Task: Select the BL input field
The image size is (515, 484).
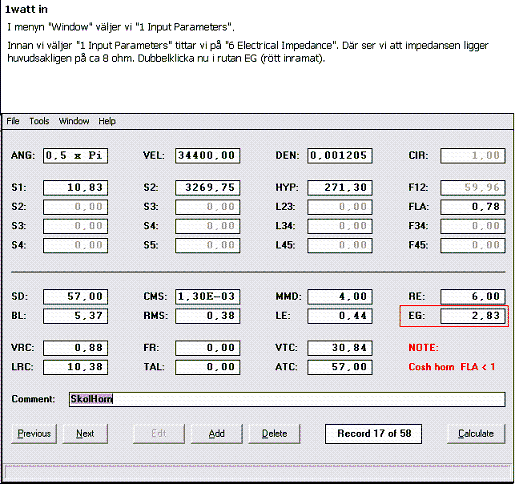Action: (x=75, y=316)
